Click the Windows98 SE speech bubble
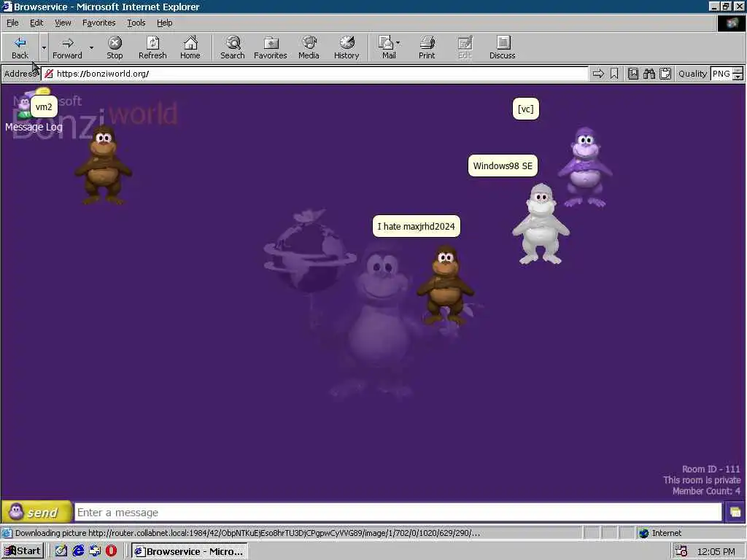This screenshot has width=747, height=560. tap(503, 166)
